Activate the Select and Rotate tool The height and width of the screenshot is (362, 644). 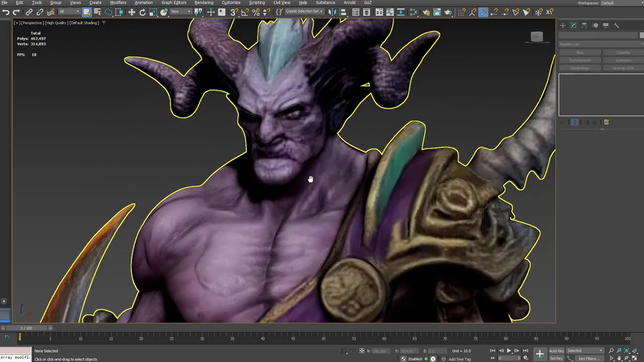point(142,12)
